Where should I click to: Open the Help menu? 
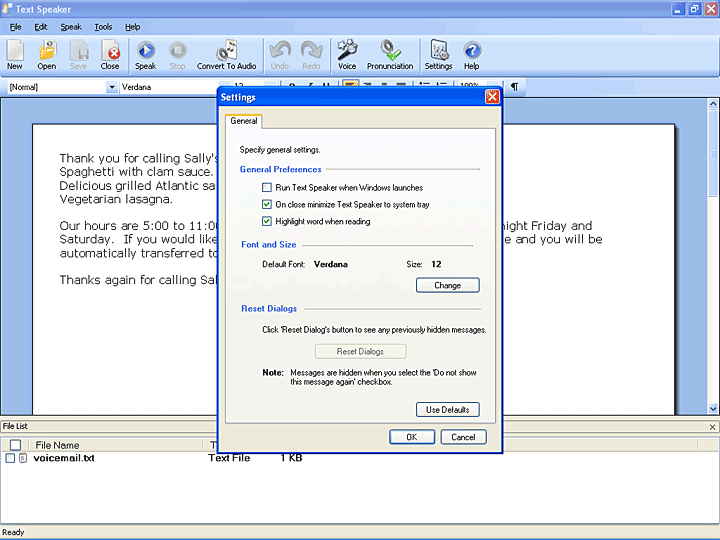click(133, 27)
